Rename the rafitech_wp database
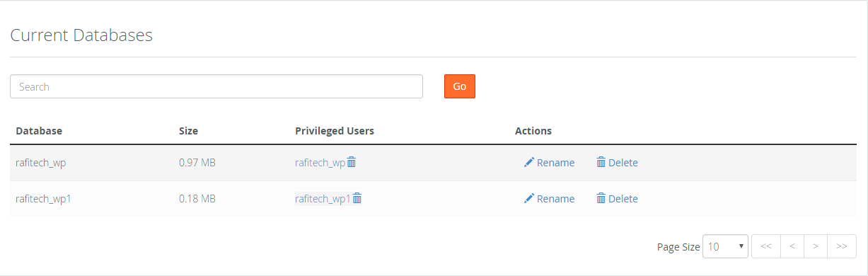The width and height of the screenshot is (868, 276). [x=549, y=162]
